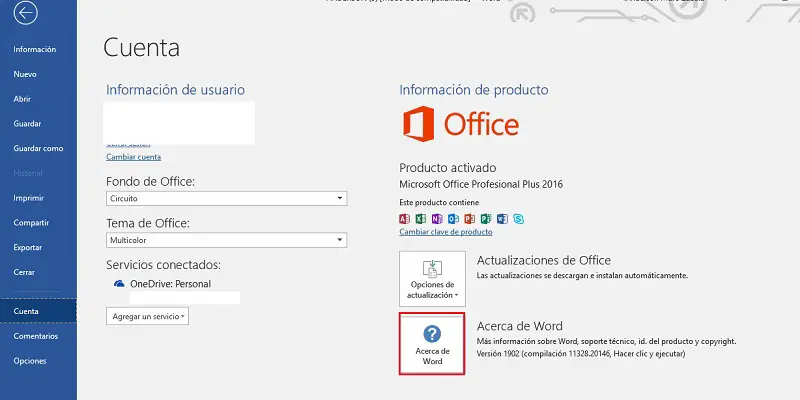Image resolution: width=800 pixels, height=400 pixels.
Task: Click the Información de producto heading
Action: point(474,90)
